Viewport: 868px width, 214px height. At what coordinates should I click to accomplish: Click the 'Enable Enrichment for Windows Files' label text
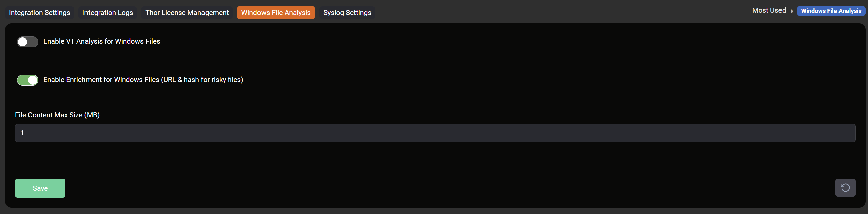pos(101,80)
